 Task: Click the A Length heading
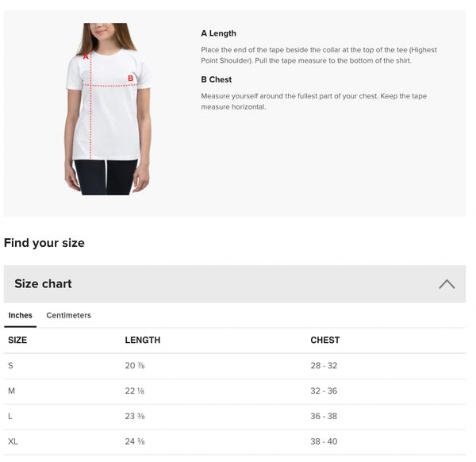click(219, 33)
